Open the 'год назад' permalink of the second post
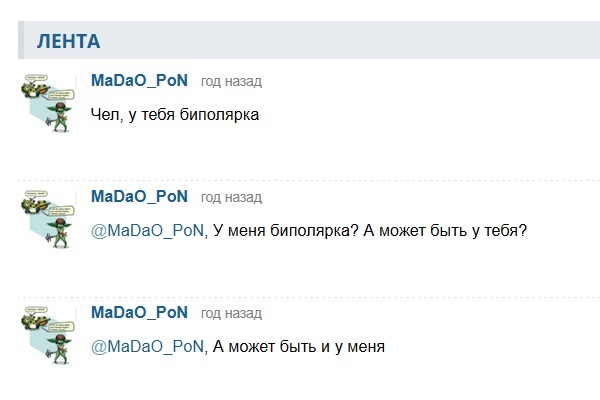Screen dimensions: 600x400 (232, 197)
